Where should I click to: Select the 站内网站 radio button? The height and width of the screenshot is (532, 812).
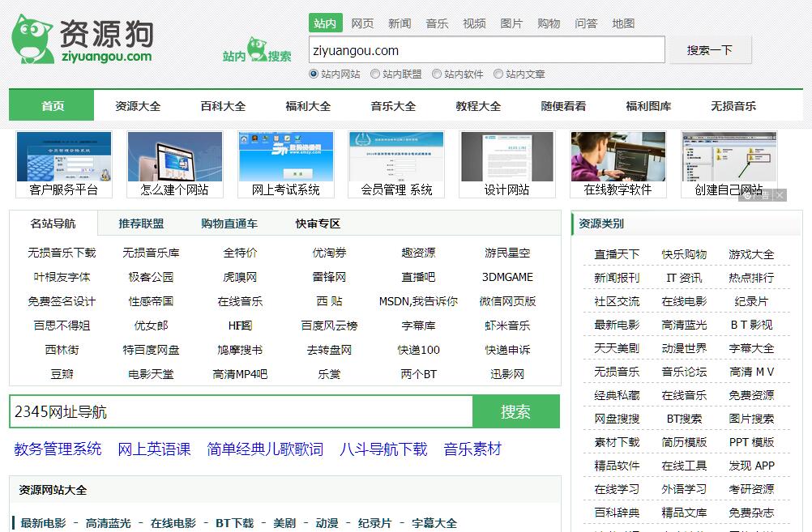314,74
